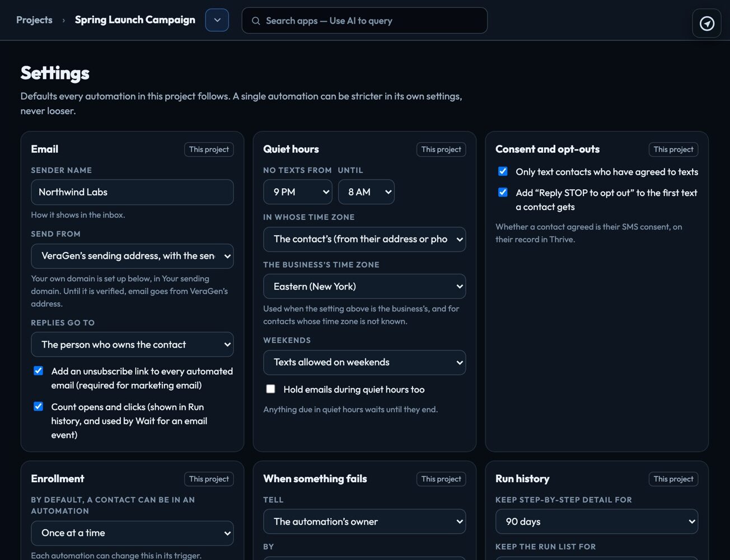730x560 pixels.
Task: Toggle Count opens and clicks checkbox
Action: click(39, 407)
